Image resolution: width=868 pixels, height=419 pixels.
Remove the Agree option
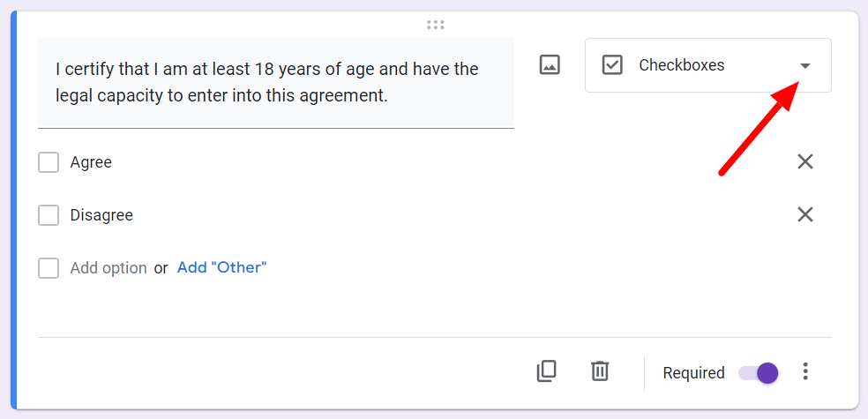pos(804,161)
